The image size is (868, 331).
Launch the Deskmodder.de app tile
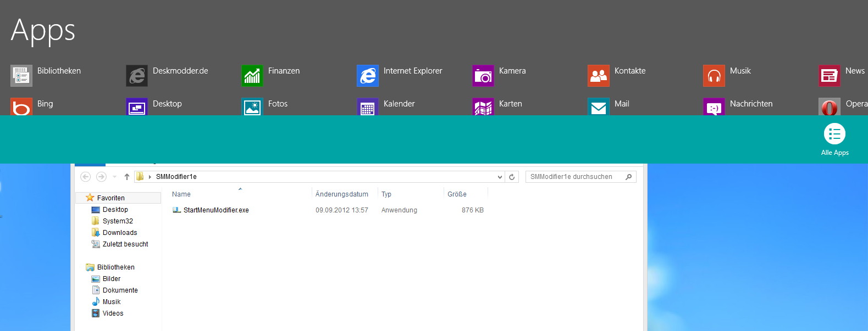pyautogui.click(x=137, y=76)
